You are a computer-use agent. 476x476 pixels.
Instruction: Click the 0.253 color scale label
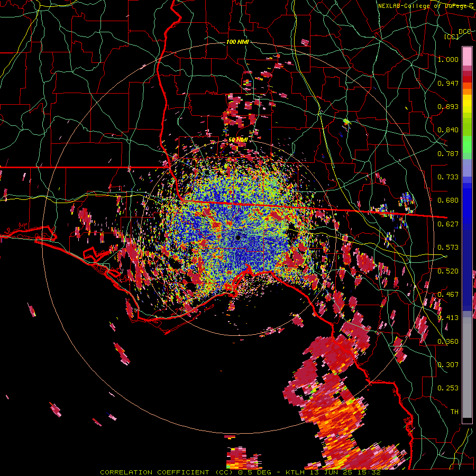coord(448,388)
